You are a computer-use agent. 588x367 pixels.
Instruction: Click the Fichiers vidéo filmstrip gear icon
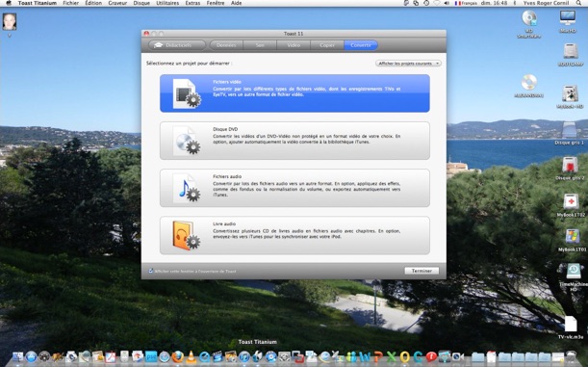click(x=187, y=93)
